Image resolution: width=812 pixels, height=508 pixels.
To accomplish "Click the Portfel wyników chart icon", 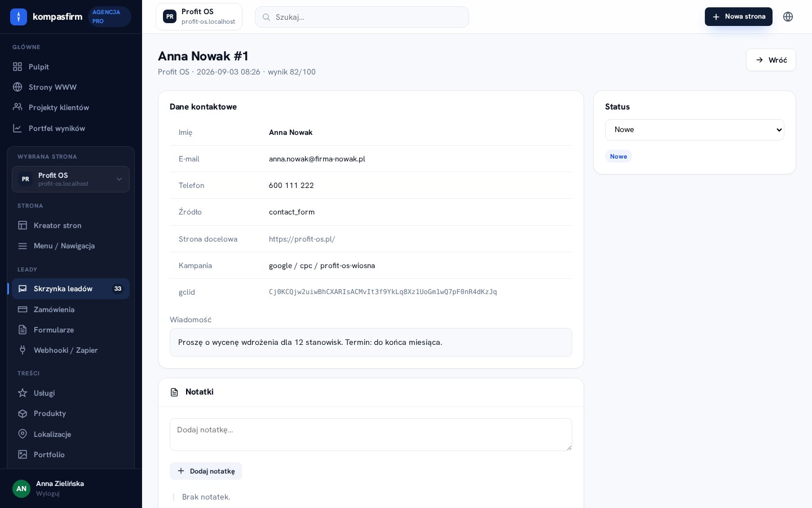I will [x=17, y=128].
